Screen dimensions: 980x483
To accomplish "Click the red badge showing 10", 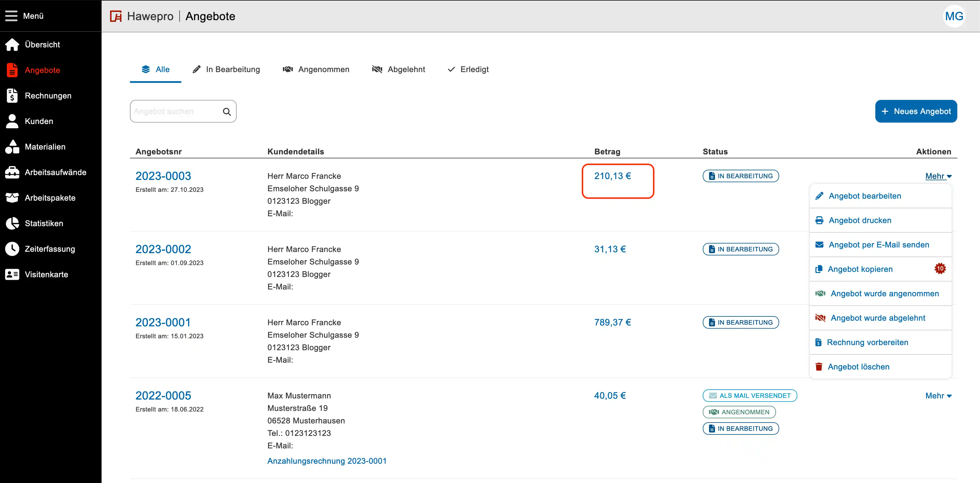I will 940,269.
